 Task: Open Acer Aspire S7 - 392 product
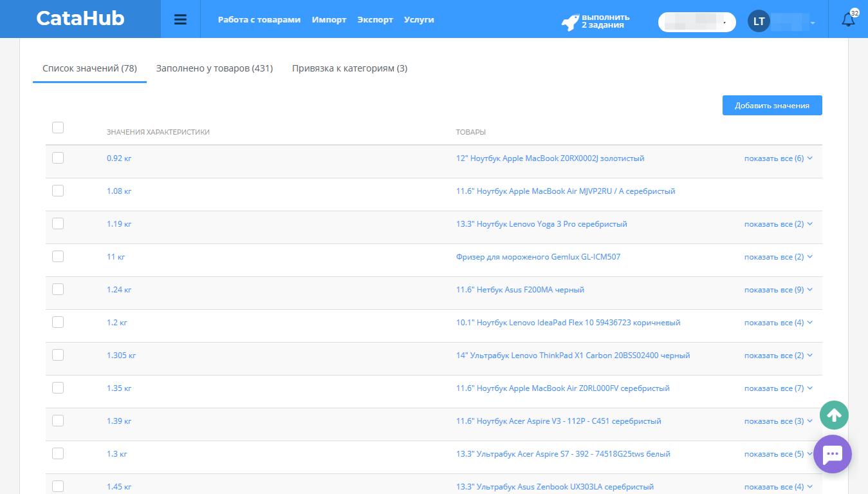563,454
